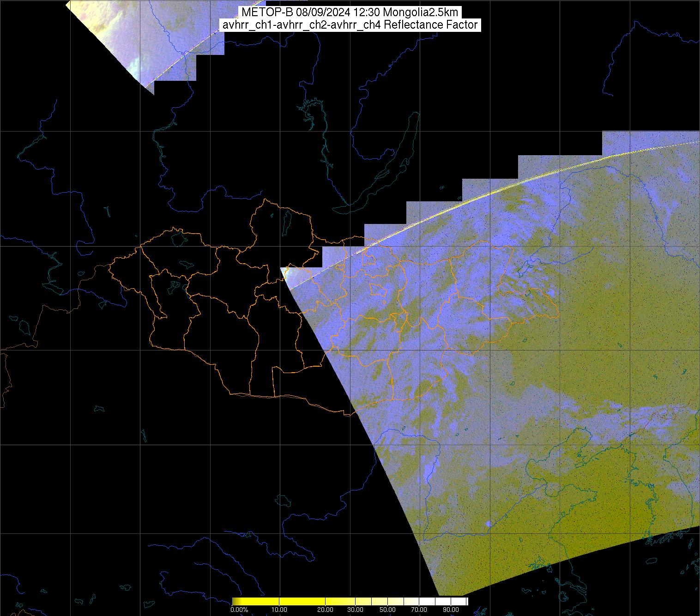Click the 30.00 color scale label
The image size is (700, 616).
point(356,610)
